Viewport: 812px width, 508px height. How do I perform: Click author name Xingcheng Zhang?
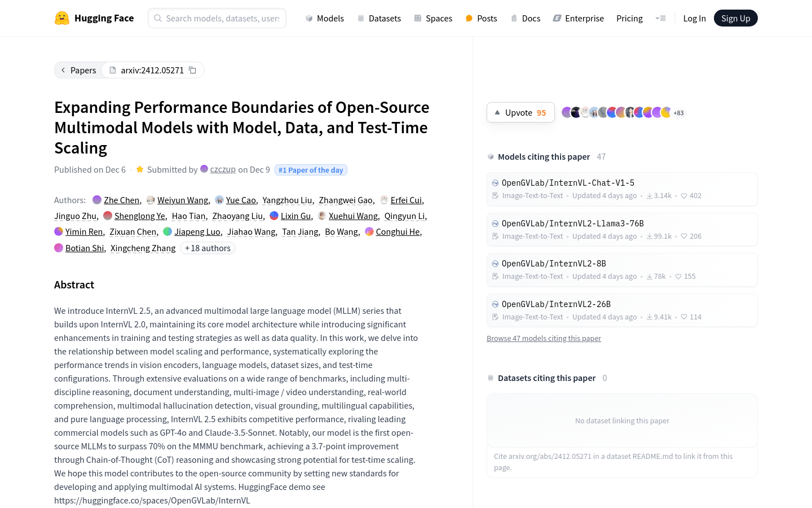click(143, 248)
